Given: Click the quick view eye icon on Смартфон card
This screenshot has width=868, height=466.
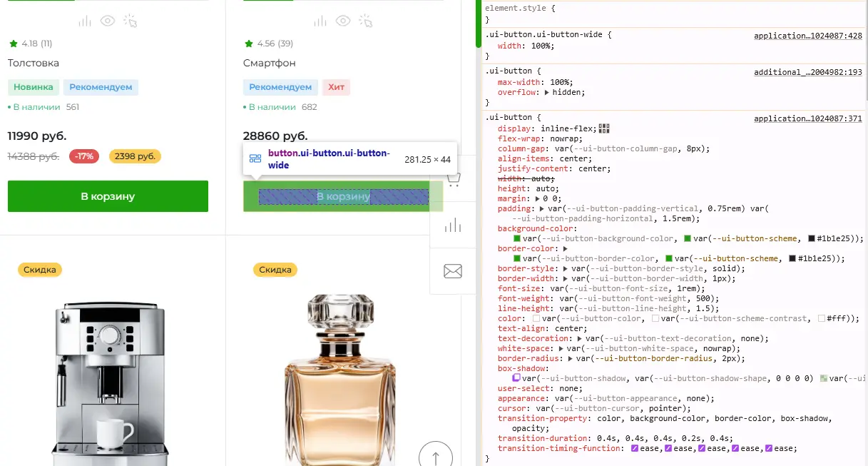Looking at the screenshot, I should click(343, 21).
